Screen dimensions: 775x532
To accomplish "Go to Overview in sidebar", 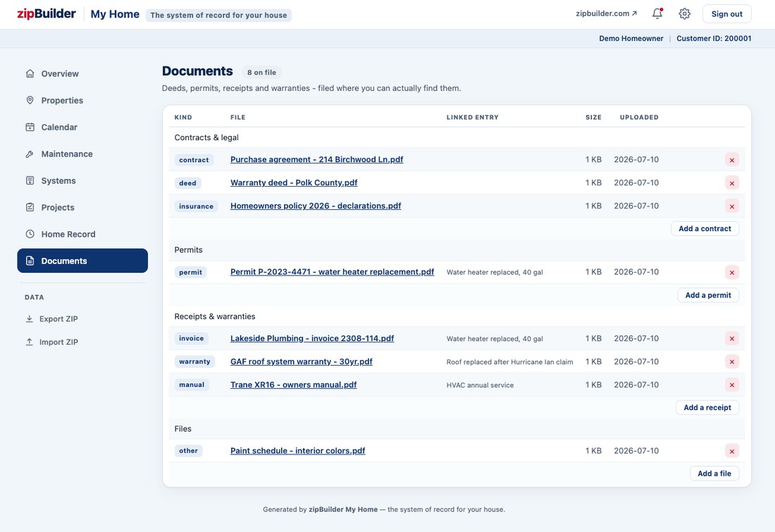I will click(82, 74).
